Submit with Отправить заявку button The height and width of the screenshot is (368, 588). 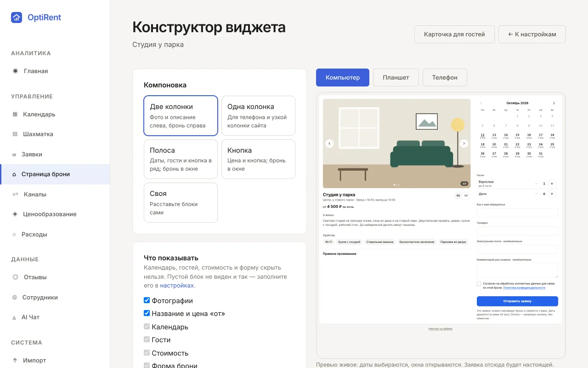click(517, 301)
